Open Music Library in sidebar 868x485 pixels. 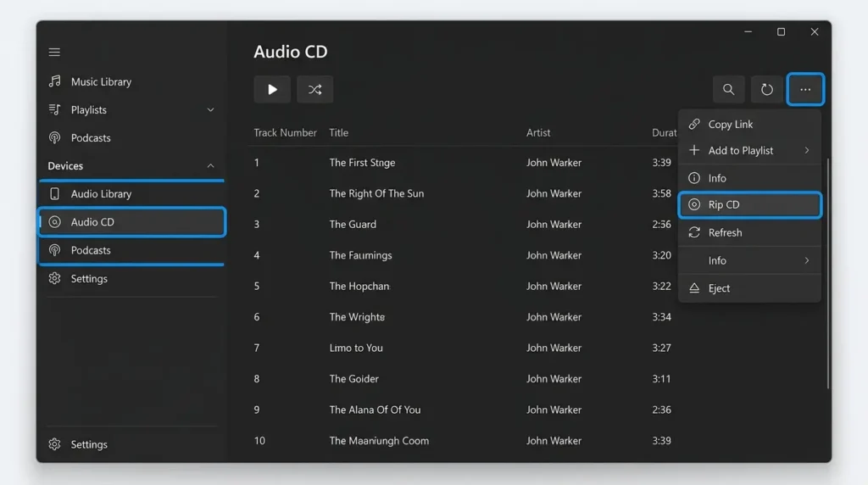pyautogui.click(x=131, y=81)
